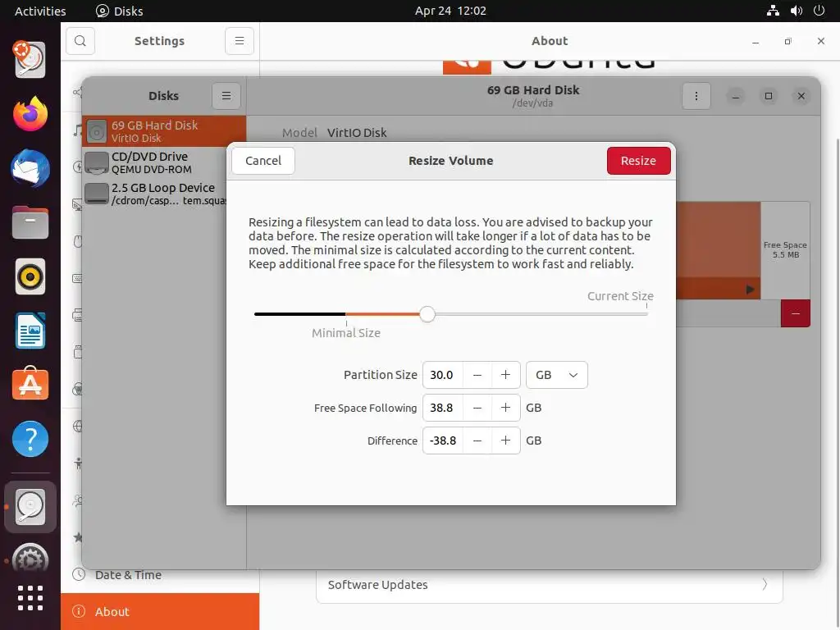Increase Free Space Following with plus button
Image resolution: width=840 pixels, height=630 pixels.
pyautogui.click(x=505, y=408)
